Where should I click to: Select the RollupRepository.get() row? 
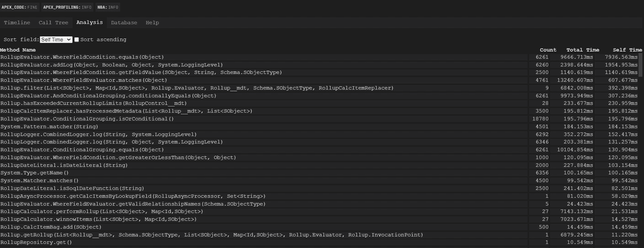[36, 243]
